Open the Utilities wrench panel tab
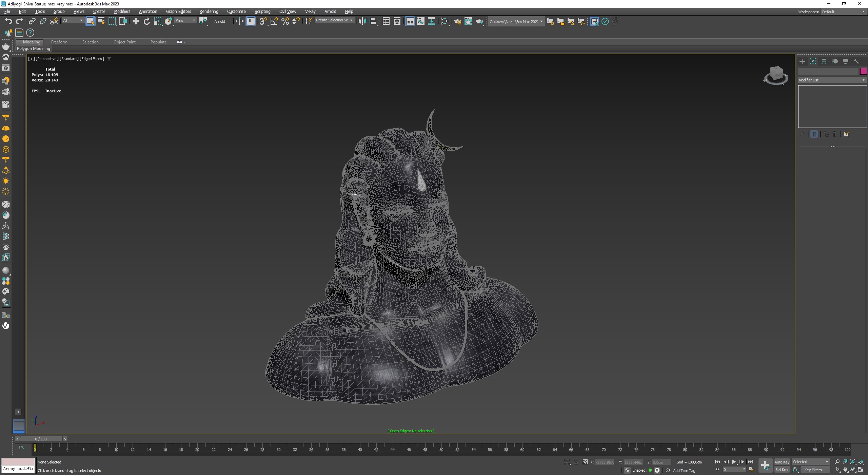This screenshot has height=475, width=868. 856,61
